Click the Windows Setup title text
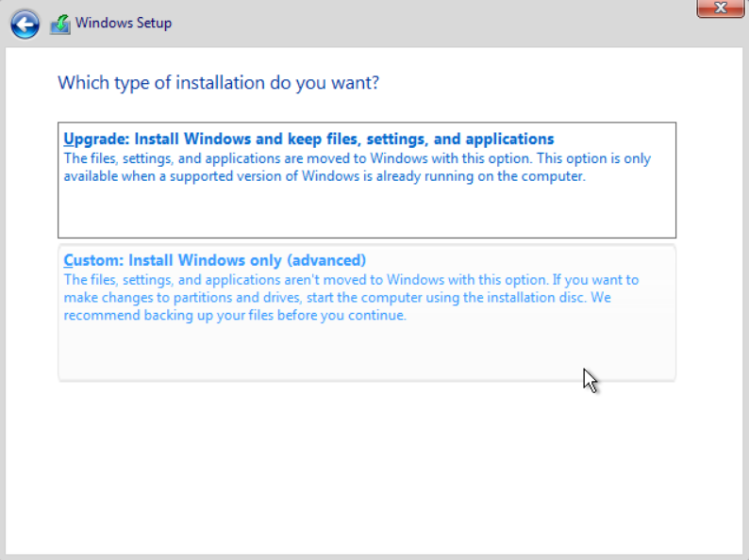 [124, 23]
